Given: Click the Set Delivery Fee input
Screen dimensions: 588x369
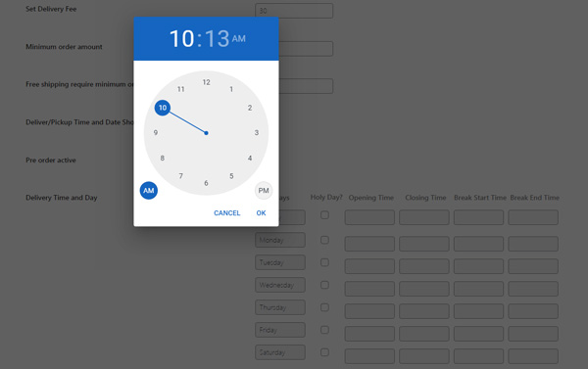Looking at the screenshot, I should (294, 11).
